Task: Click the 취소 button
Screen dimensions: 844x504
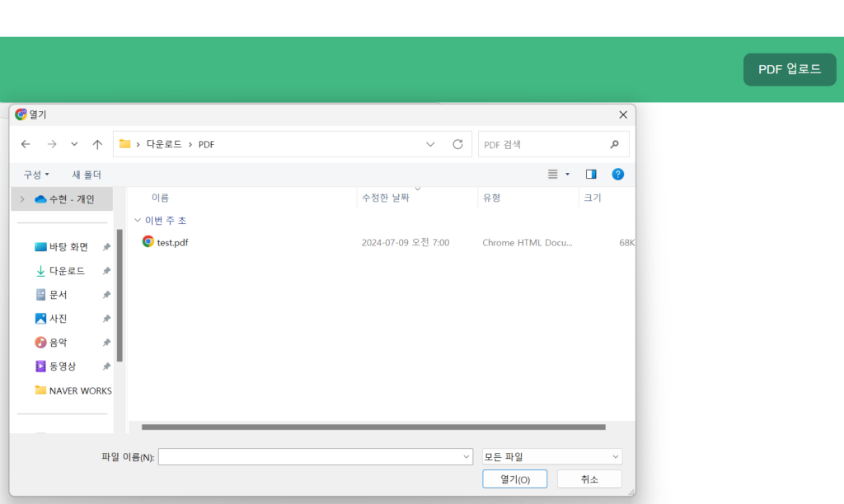Action: point(588,479)
